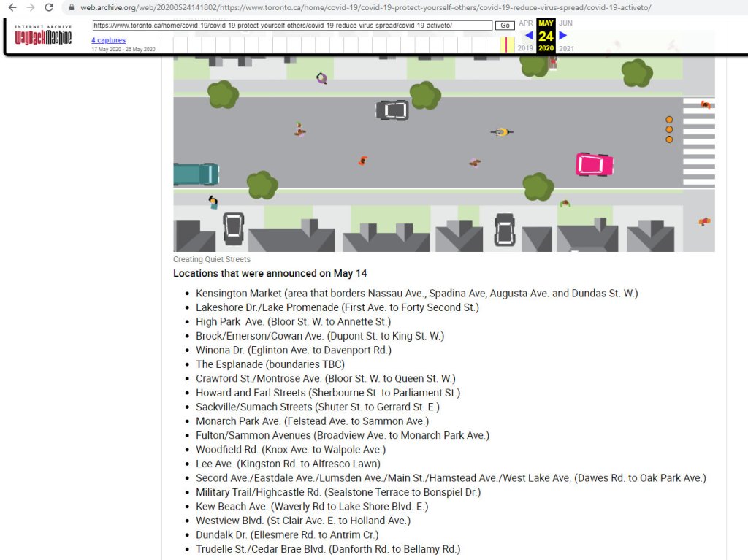Viewport: 748px width, 560px height.
Task: Jump to year 2021 in the timeline
Action: 566,48
